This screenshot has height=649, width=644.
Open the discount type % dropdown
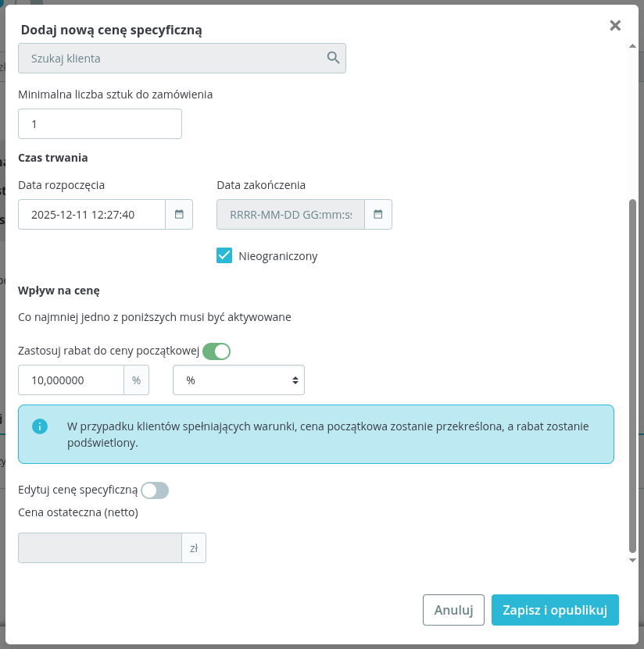(x=238, y=380)
